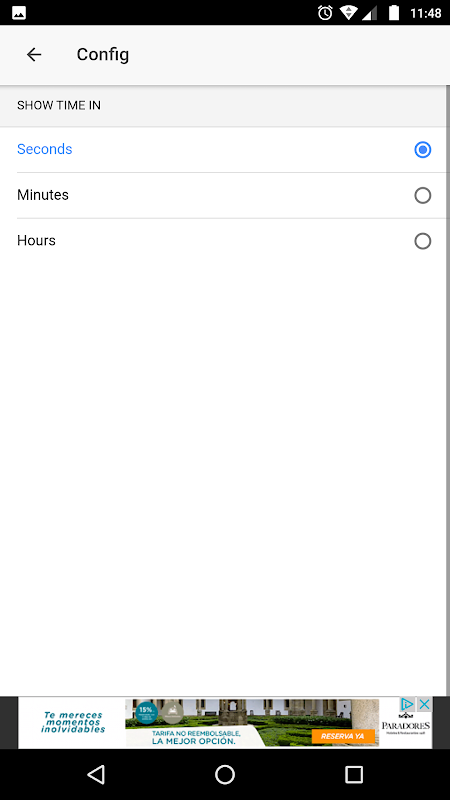Select the Hours radio button
Screen dimensions: 450x800
422,241
